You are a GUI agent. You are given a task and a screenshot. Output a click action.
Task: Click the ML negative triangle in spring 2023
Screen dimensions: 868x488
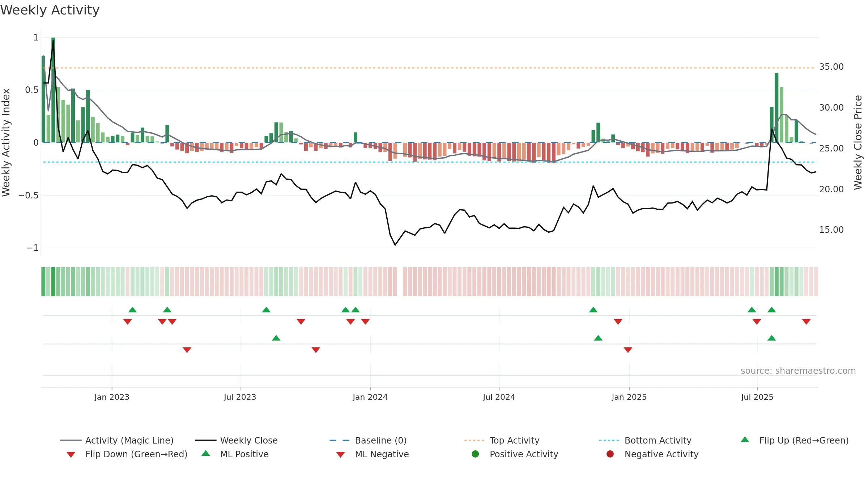coord(187,350)
